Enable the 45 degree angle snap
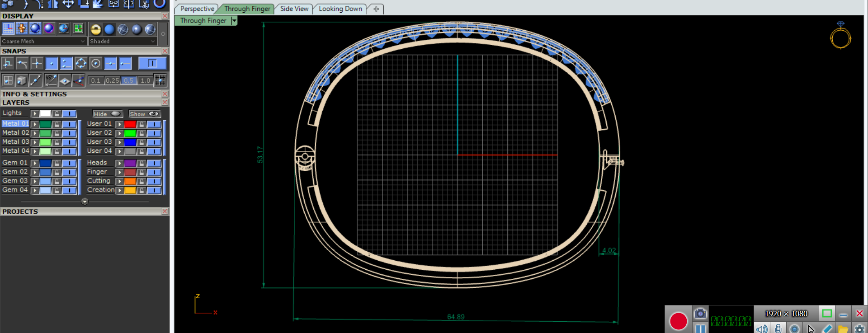The width and height of the screenshot is (868, 333). (x=51, y=80)
